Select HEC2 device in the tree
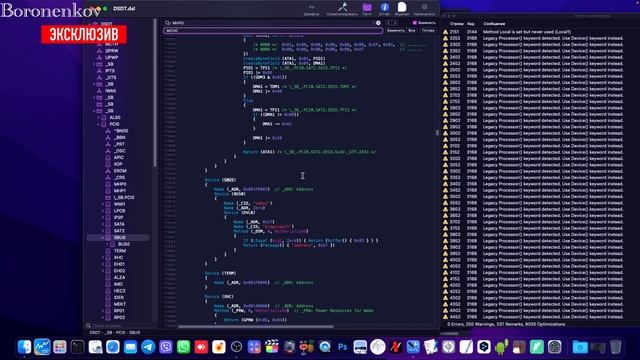The height and width of the screenshot is (360, 640). click(120, 291)
